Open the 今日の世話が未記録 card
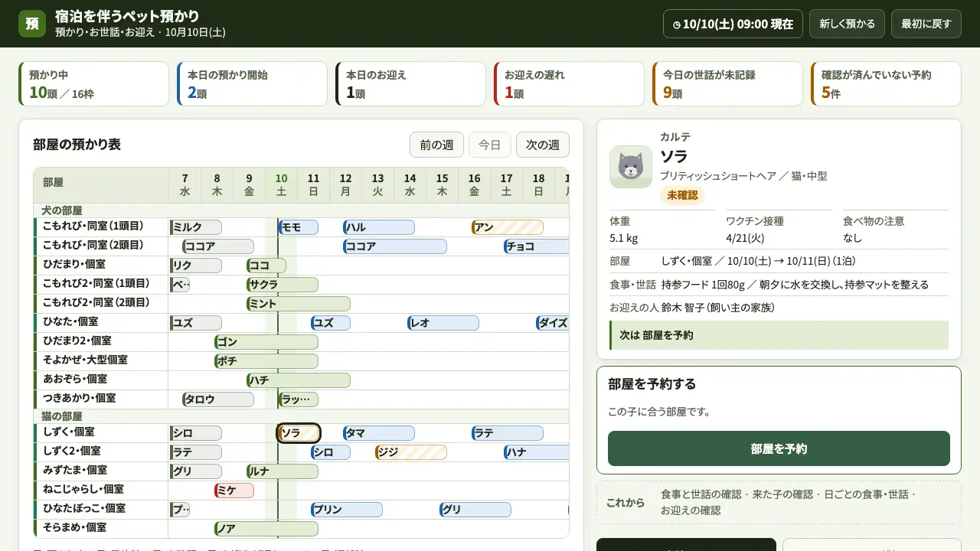The image size is (980, 551). pos(727,84)
